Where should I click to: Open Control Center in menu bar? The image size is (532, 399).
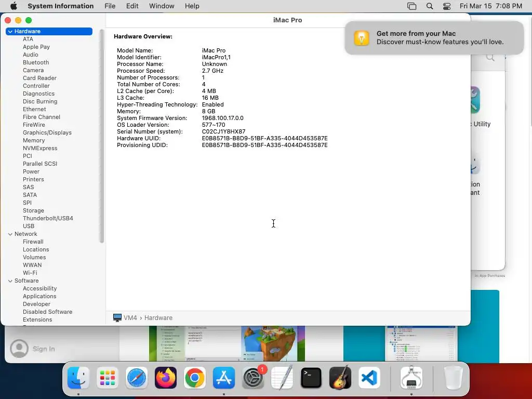(x=447, y=6)
